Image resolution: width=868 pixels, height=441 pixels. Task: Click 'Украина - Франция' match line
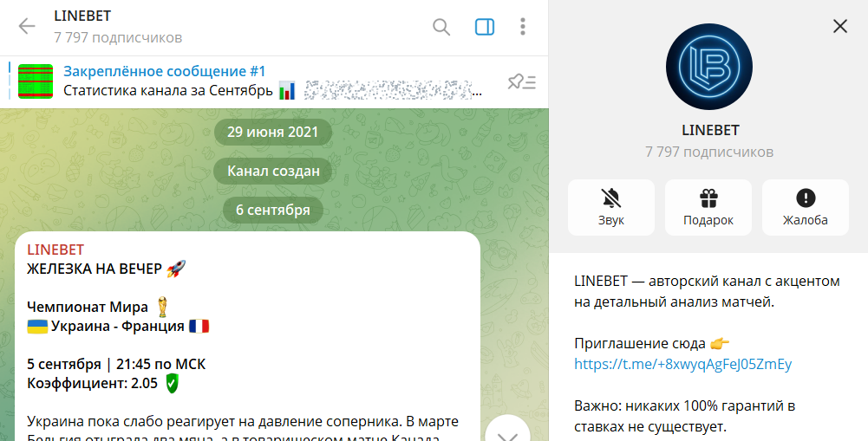coord(118,327)
